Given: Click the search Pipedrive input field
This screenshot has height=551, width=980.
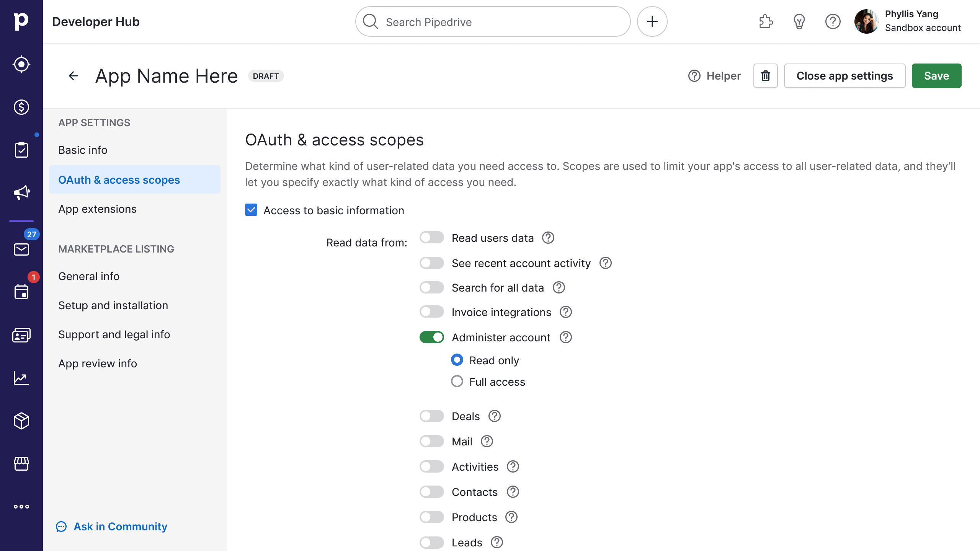Looking at the screenshot, I should pyautogui.click(x=493, y=21).
